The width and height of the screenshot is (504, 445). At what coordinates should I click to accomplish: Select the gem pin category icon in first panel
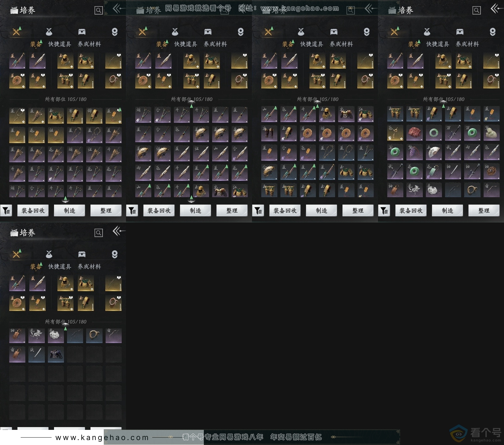click(115, 32)
